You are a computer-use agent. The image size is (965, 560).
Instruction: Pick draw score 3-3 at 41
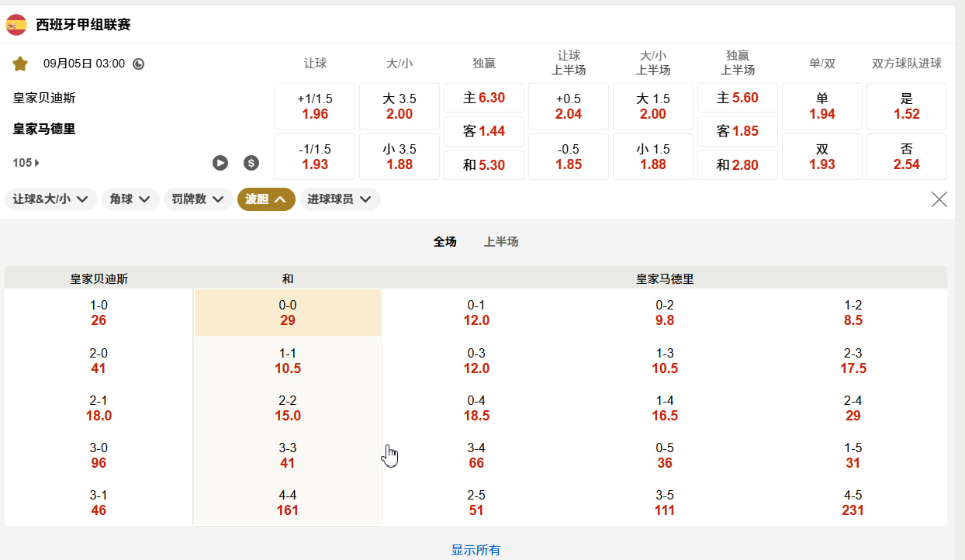point(288,455)
